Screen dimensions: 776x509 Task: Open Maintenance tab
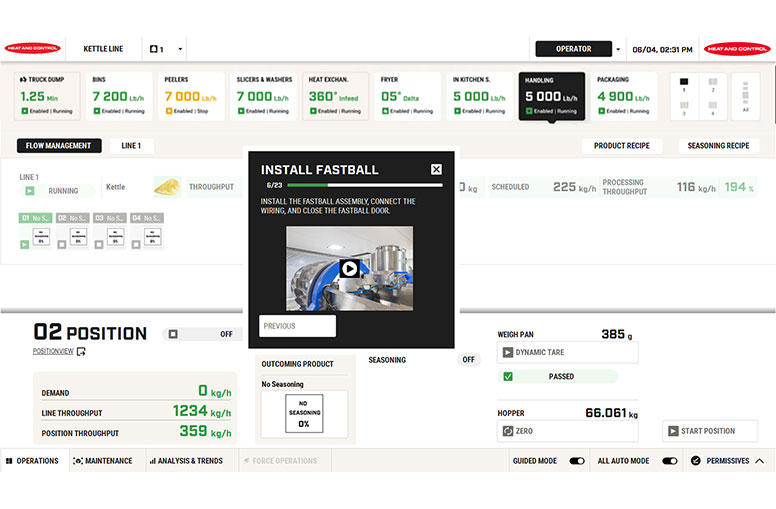(103, 460)
